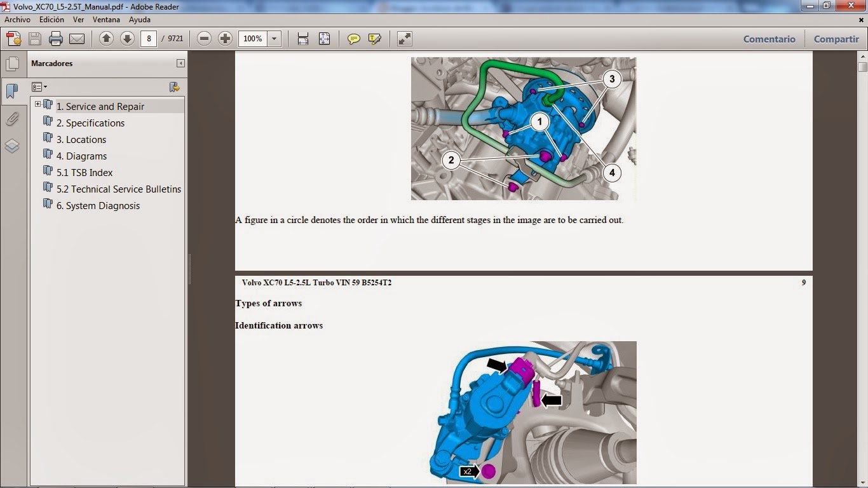Click the Types of arrows heading
The image size is (868, 488).
pos(268,303)
